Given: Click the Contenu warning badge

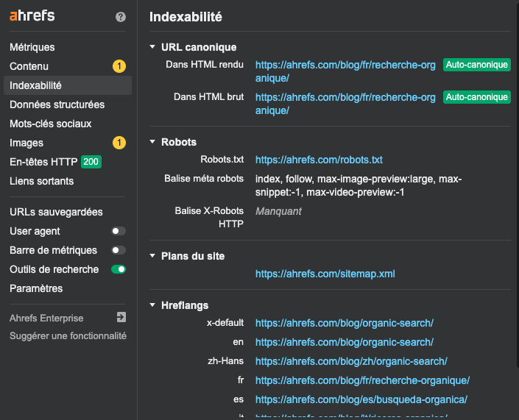Looking at the screenshot, I should point(119,66).
